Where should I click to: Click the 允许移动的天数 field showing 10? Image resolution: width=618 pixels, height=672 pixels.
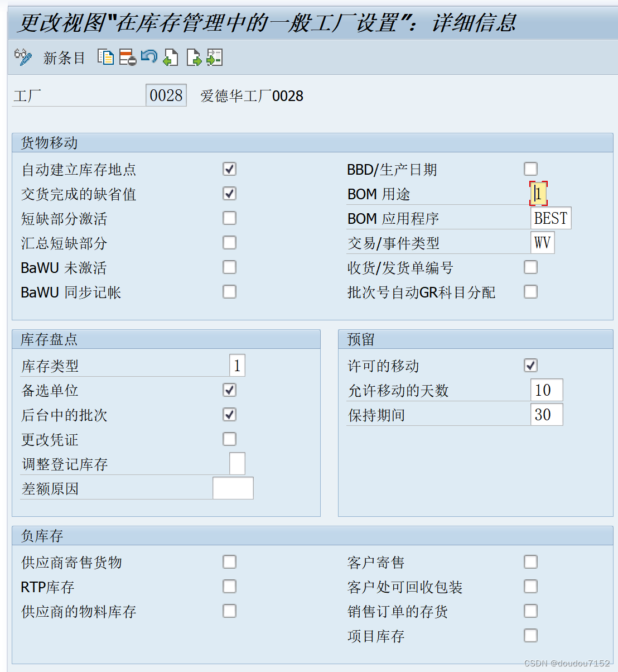(x=545, y=390)
